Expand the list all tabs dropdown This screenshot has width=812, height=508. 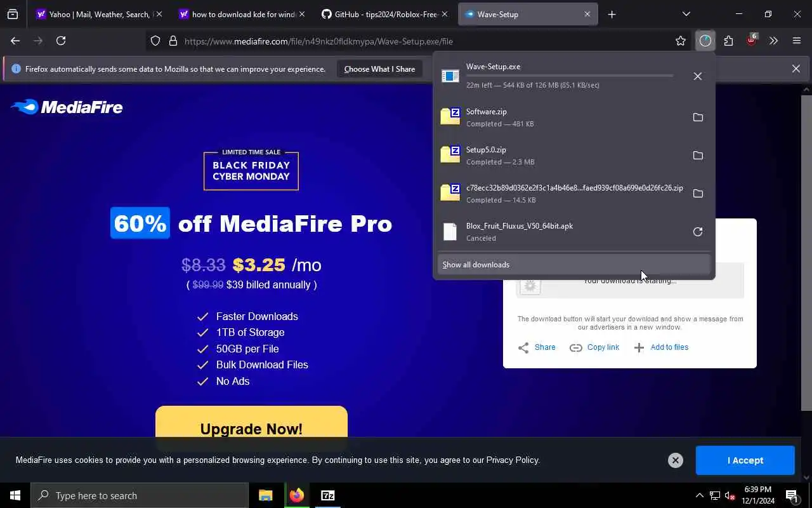[686, 14]
